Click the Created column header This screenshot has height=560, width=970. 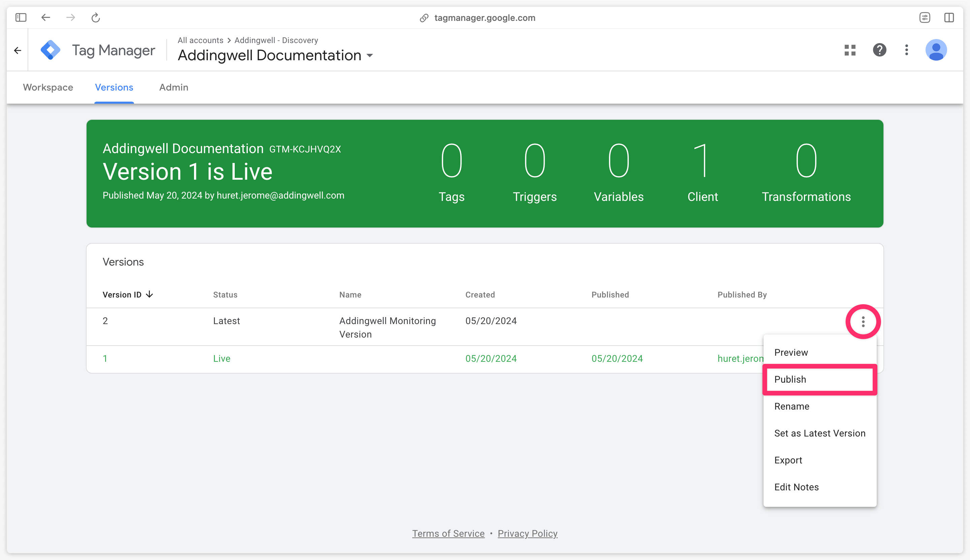(480, 294)
